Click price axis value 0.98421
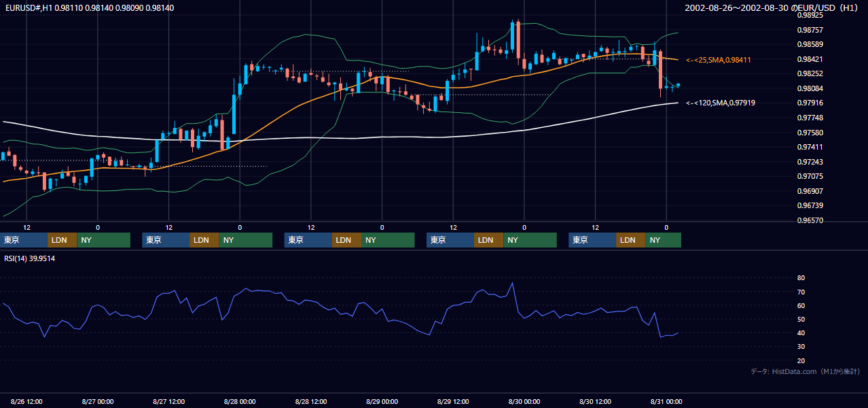Screen dimensions: 868x408 pyautogui.click(x=810, y=59)
